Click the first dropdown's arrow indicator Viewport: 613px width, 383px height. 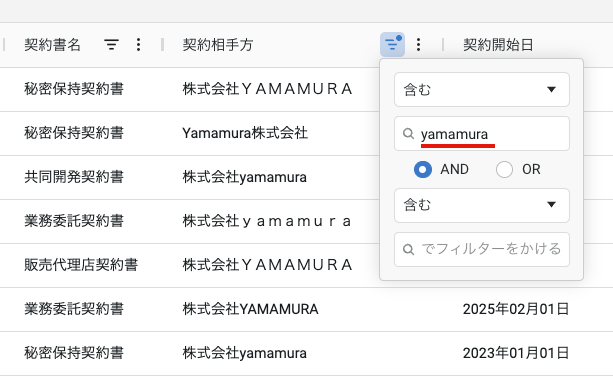point(551,89)
